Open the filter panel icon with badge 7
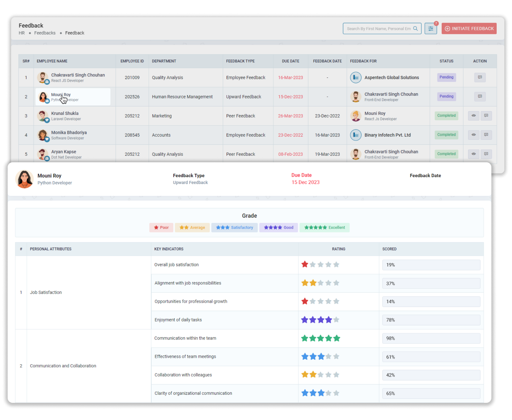512x420 pixels. coord(431,28)
